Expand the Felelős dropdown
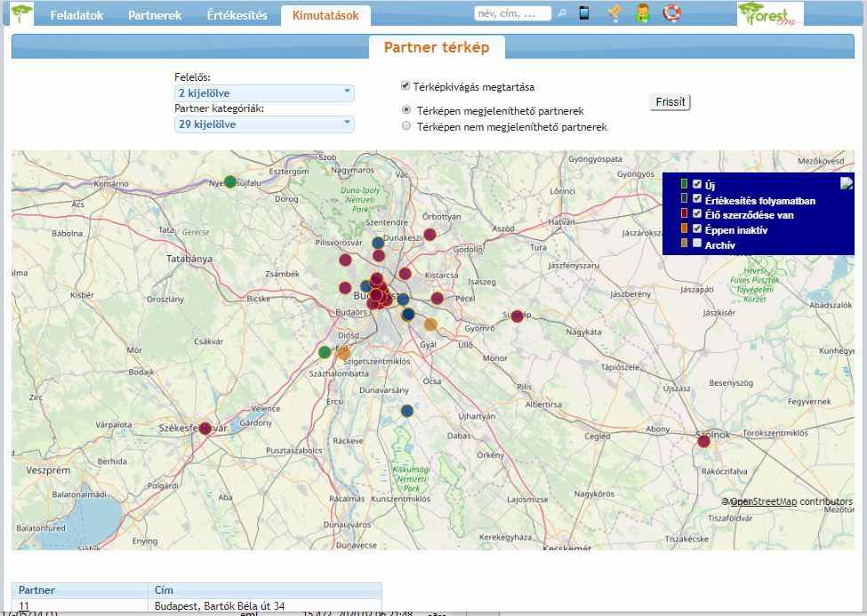 point(264,93)
